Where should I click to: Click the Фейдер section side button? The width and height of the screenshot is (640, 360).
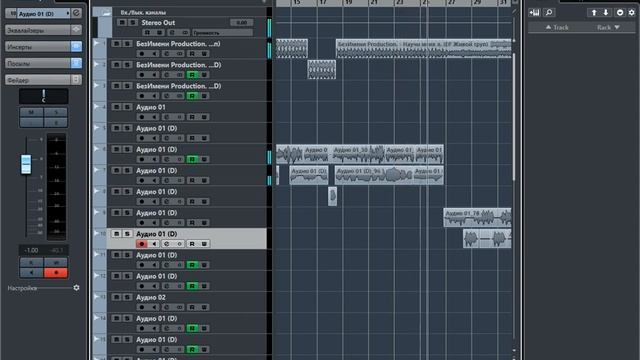(76, 80)
